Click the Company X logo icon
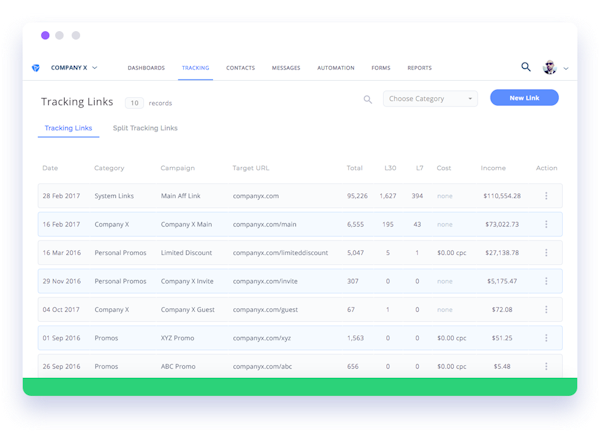 pos(40,68)
